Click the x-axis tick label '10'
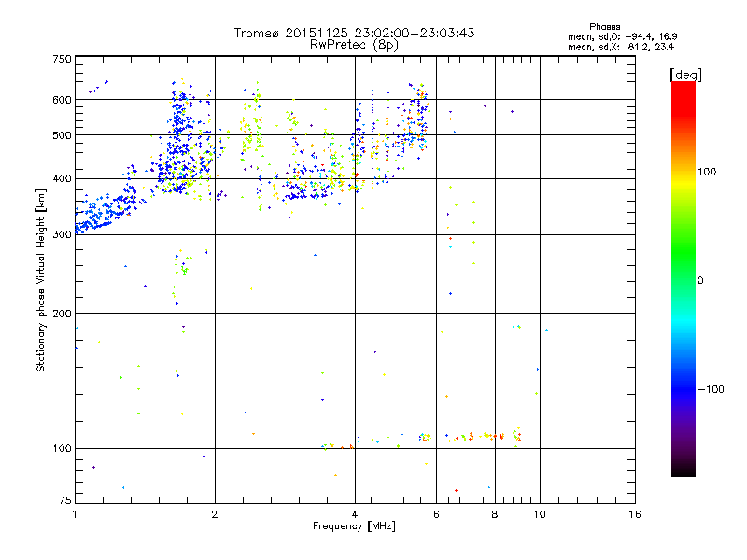This screenshot has width=747, height=560. 540,514
